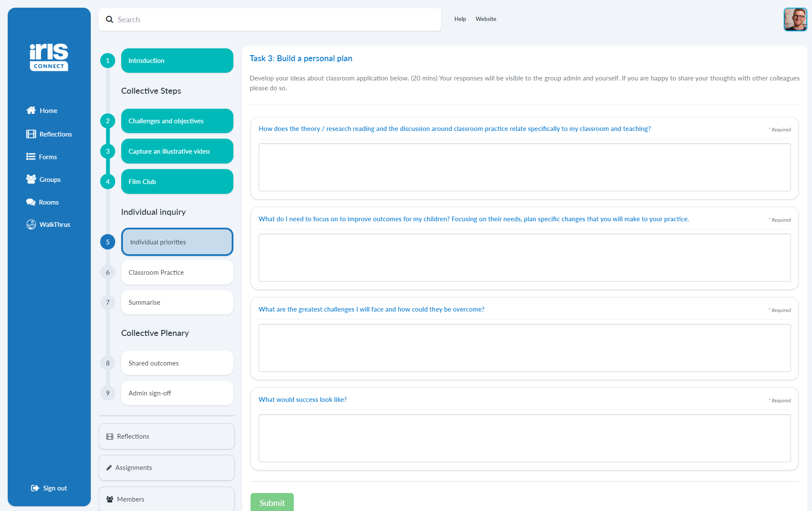Click the search magnifier icon
812x511 pixels.
[x=110, y=20]
